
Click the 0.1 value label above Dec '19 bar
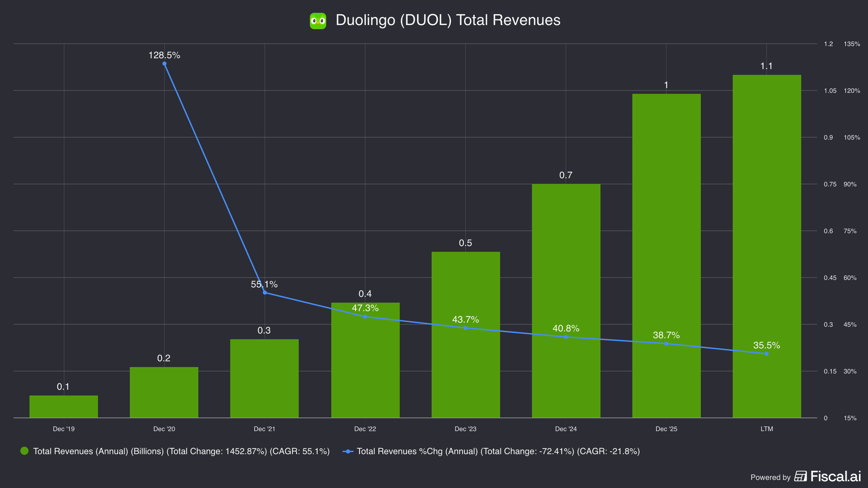(63, 387)
